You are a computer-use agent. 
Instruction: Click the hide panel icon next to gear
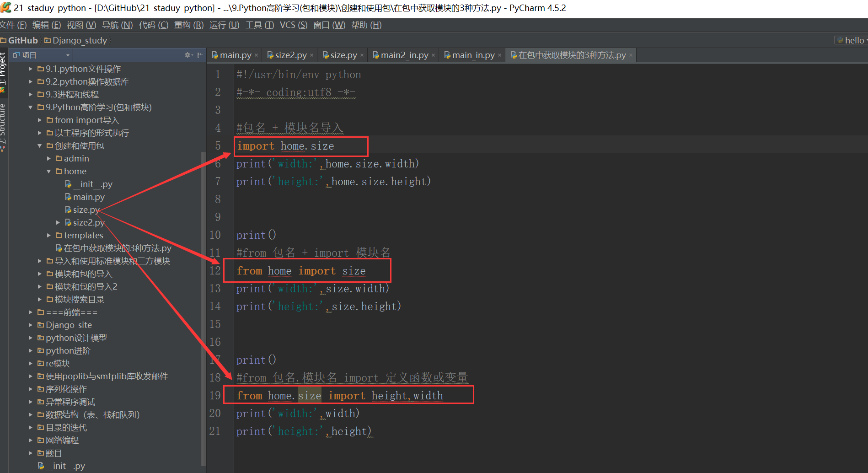click(x=200, y=55)
